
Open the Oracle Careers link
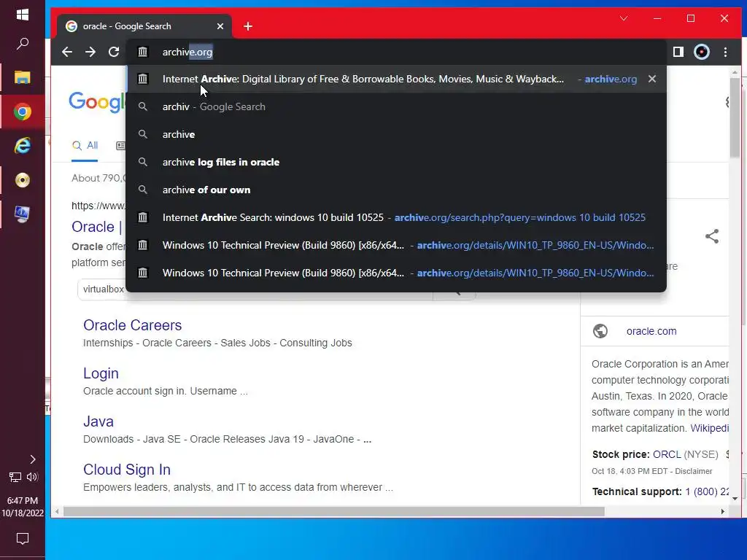[x=133, y=325]
